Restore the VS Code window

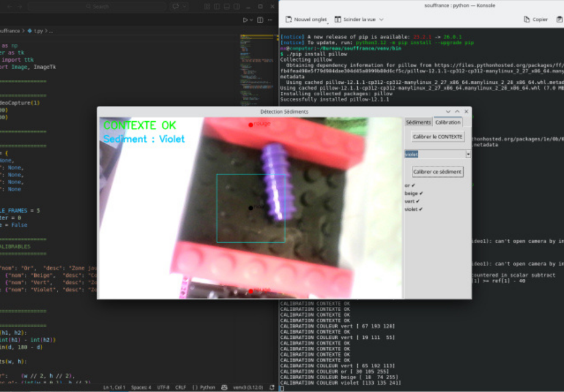click(261, 7)
